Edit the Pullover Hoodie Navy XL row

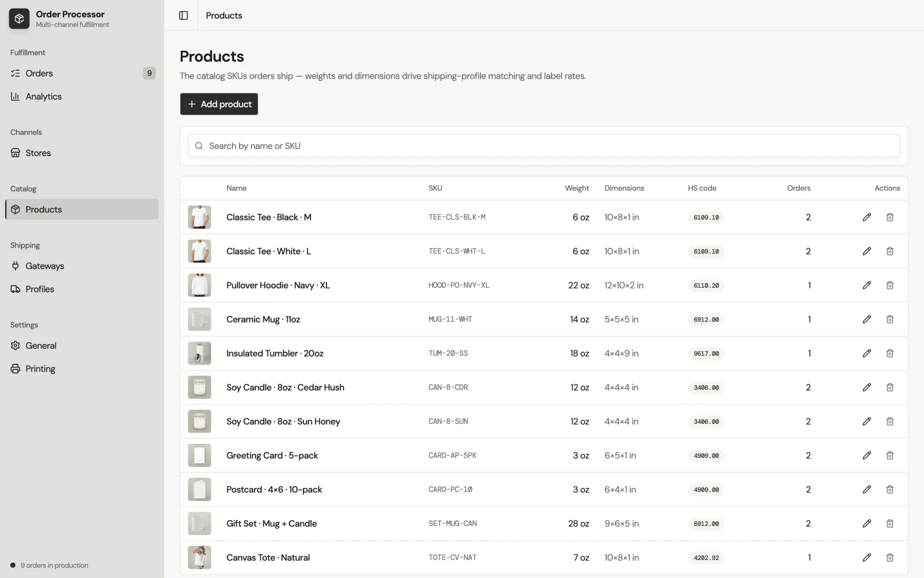coord(867,285)
